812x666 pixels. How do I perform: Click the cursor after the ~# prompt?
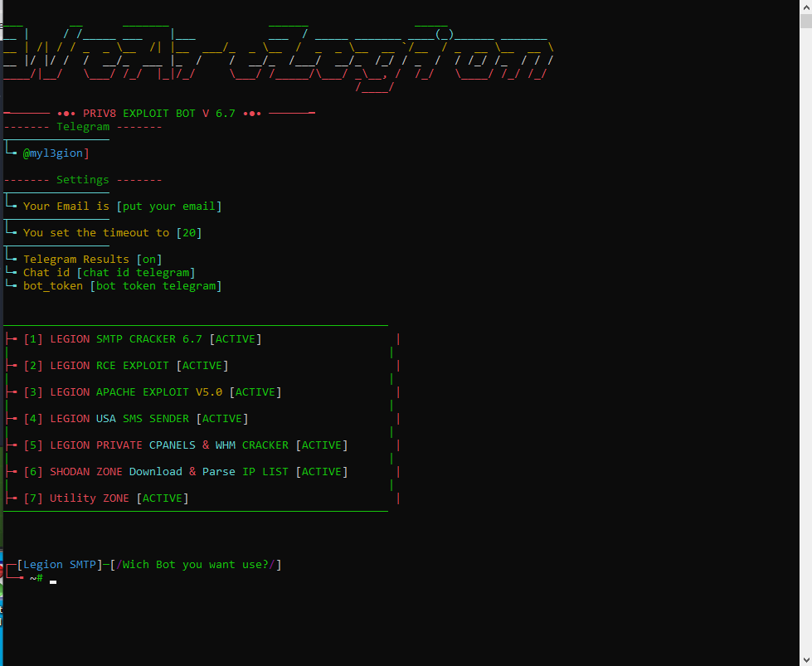(53, 580)
